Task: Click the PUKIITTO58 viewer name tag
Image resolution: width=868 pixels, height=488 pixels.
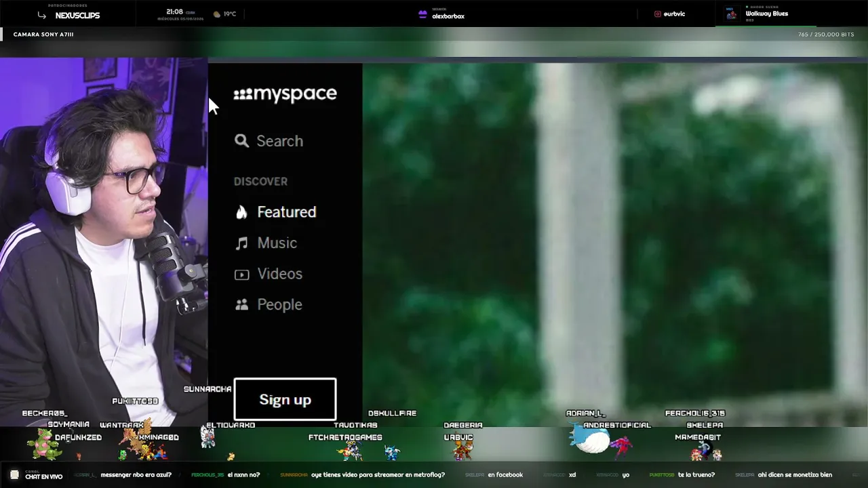Action: (135, 401)
